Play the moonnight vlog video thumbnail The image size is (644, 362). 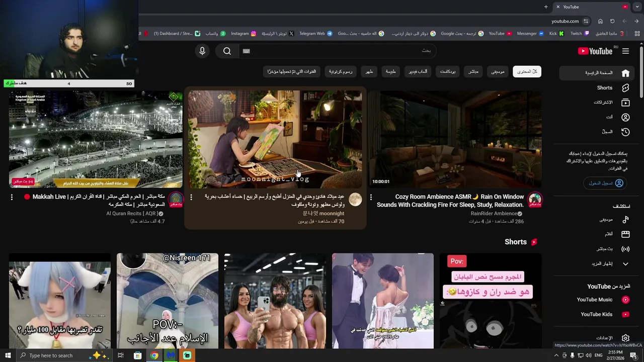[275, 140]
